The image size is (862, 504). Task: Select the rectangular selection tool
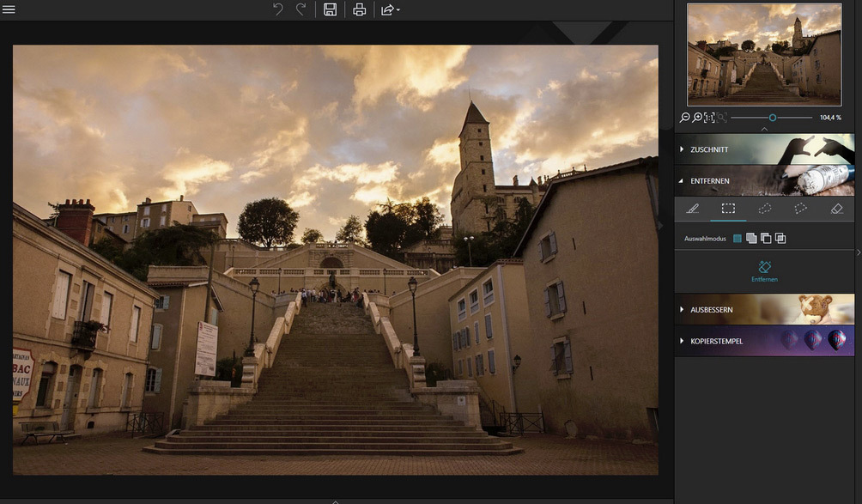coord(728,209)
